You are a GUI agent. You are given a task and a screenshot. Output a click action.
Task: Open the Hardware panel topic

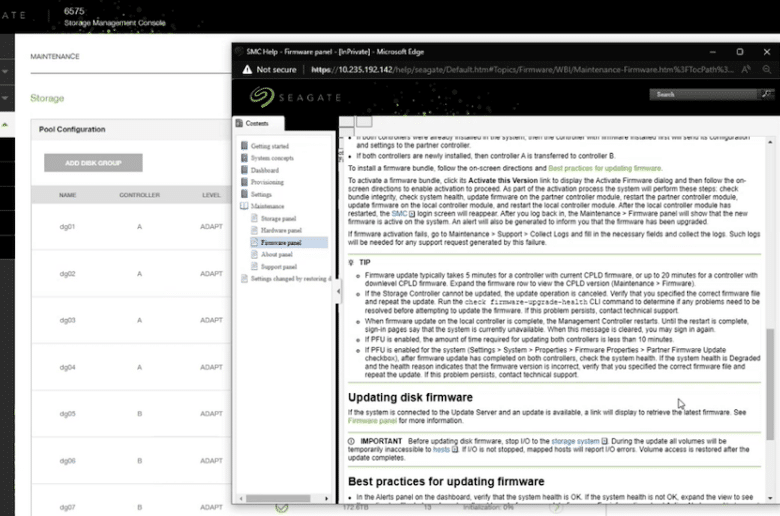pyautogui.click(x=281, y=230)
